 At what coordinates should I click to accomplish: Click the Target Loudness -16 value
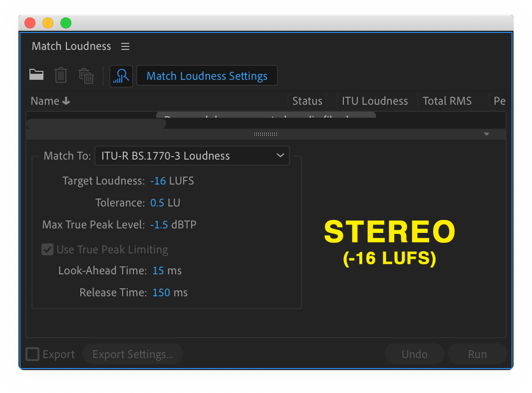pos(158,181)
